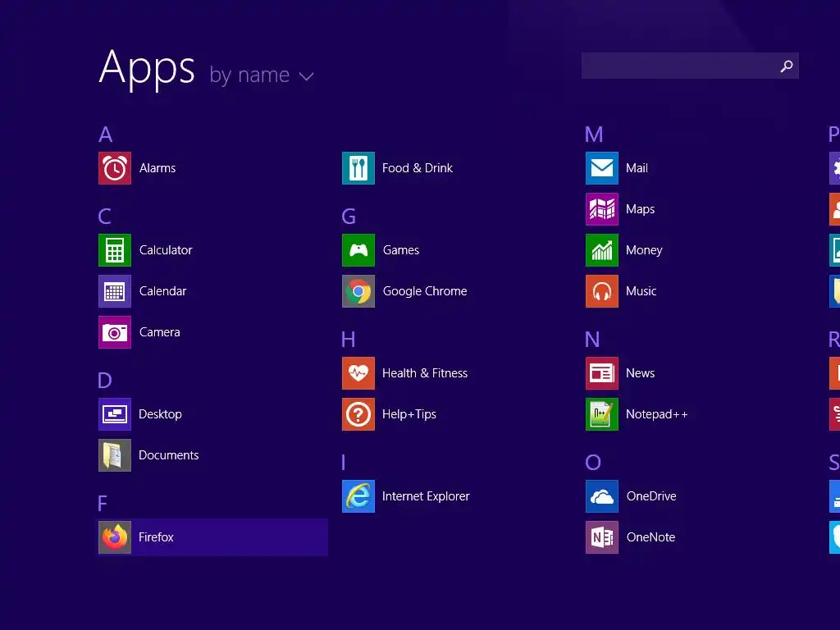The image size is (840, 630).
Task: Select the letter F group header
Action: [x=103, y=504]
